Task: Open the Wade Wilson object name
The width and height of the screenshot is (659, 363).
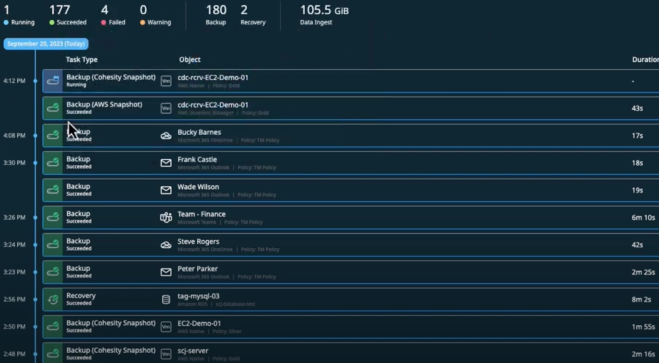Action: tap(198, 187)
